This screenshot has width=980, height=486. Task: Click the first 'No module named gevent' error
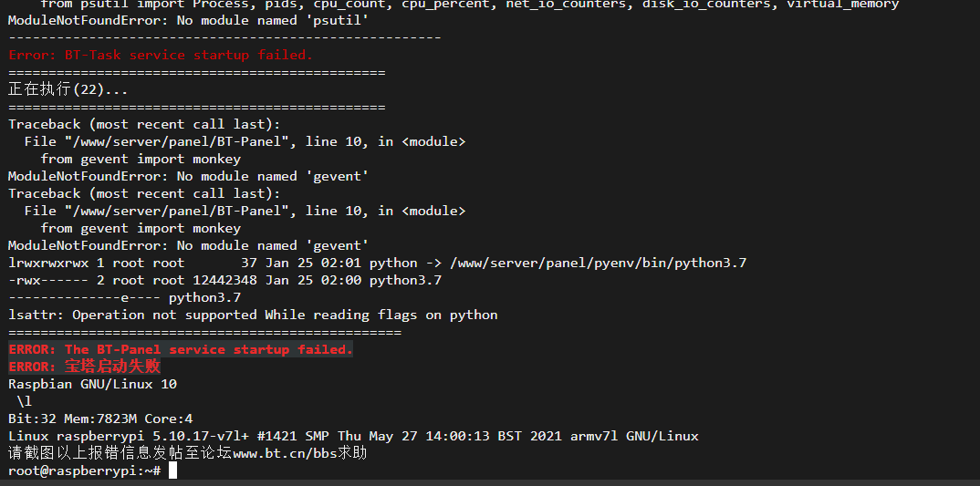click(x=188, y=176)
